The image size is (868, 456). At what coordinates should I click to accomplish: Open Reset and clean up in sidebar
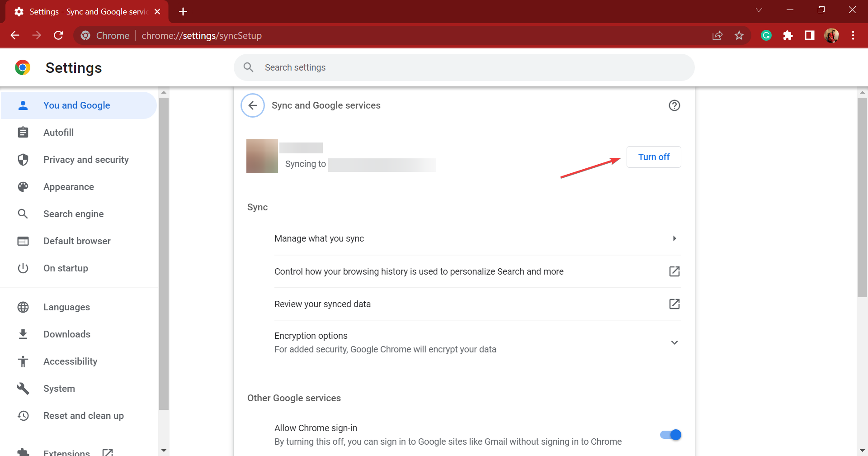(x=79, y=416)
